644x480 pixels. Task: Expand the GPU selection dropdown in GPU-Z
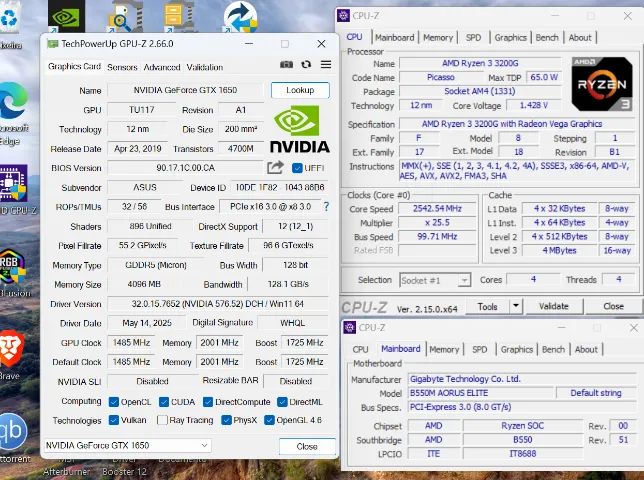(204, 446)
